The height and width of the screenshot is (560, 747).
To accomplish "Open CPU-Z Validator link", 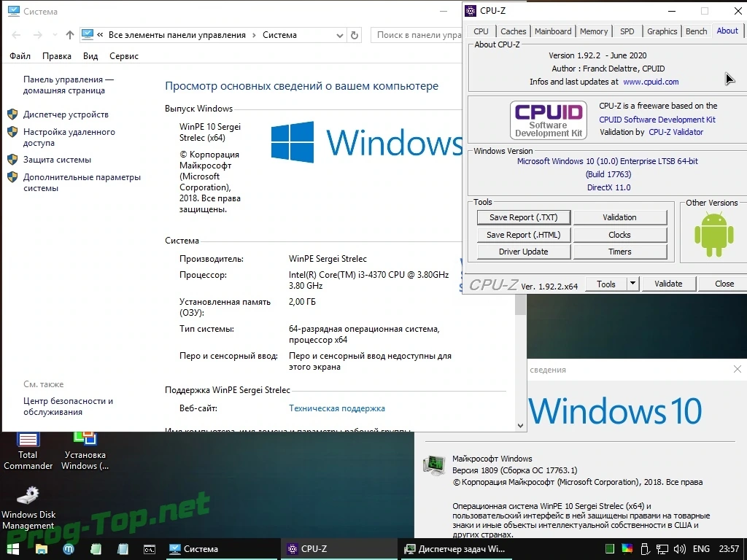I will coord(676,132).
